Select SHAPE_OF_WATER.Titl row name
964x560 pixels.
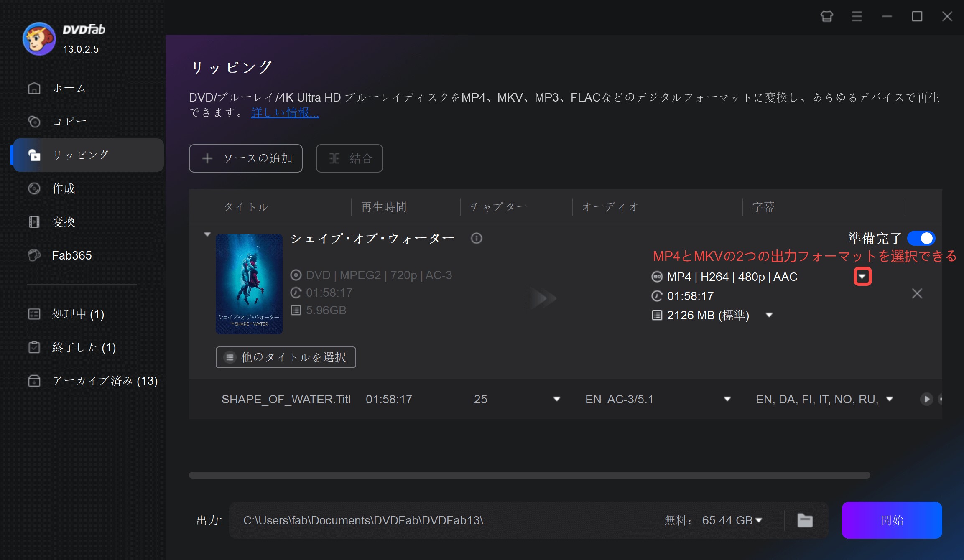[x=286, y=399]
